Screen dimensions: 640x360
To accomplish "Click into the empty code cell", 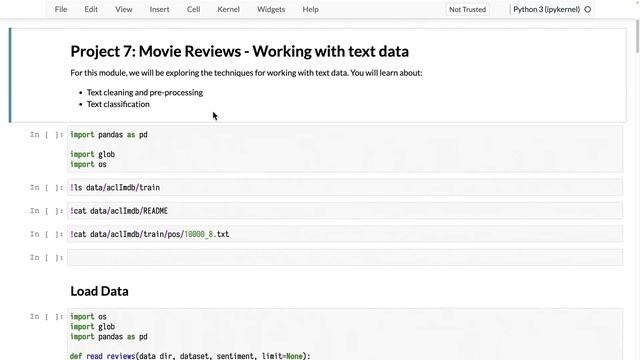I will (345, 257).
